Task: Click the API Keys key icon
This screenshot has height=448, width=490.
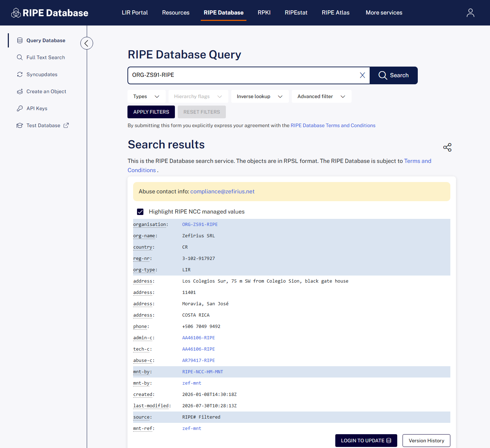Action: [20, 108]
